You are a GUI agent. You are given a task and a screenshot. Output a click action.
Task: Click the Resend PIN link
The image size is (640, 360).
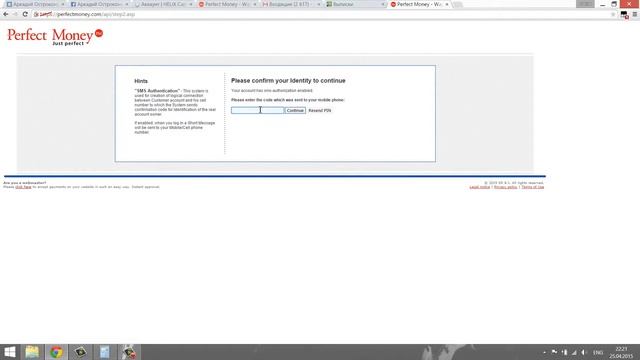320,111
